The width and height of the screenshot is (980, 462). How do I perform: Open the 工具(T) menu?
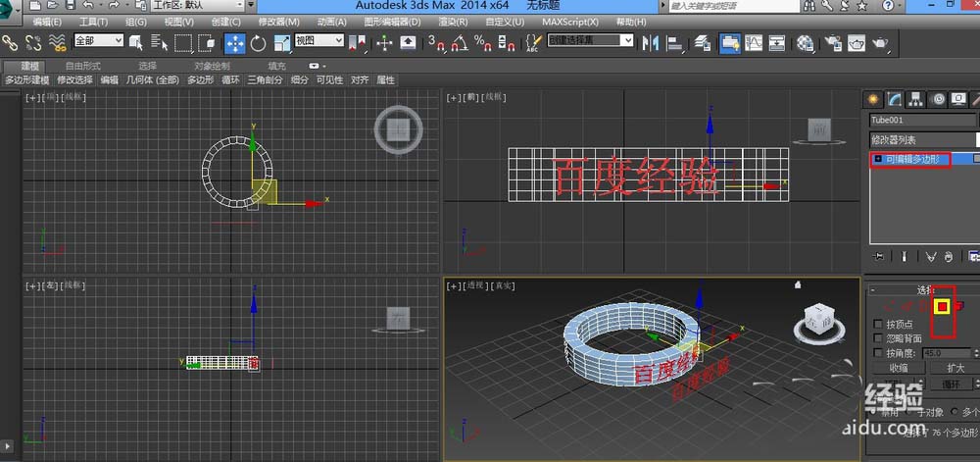tap(93, 22)
